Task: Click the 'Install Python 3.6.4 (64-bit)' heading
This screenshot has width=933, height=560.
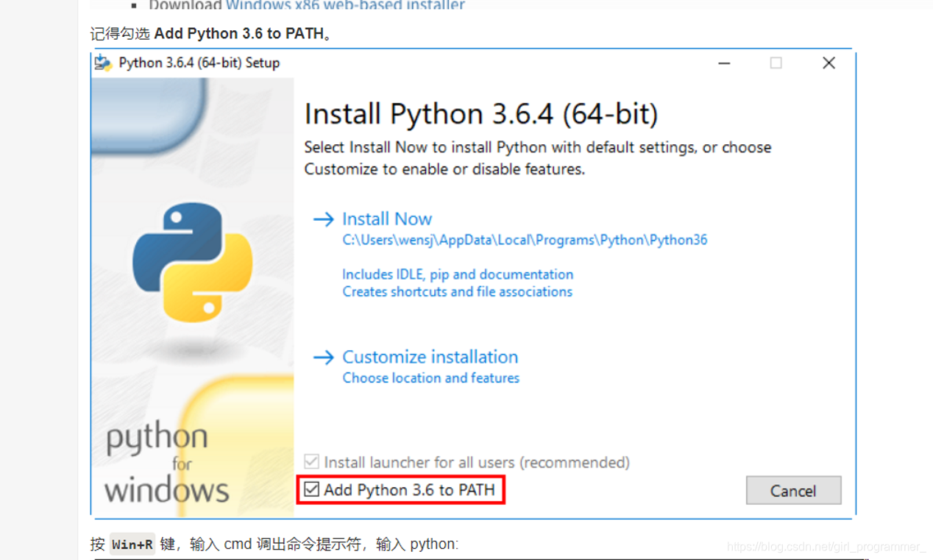Action: [x=481, y=114]
